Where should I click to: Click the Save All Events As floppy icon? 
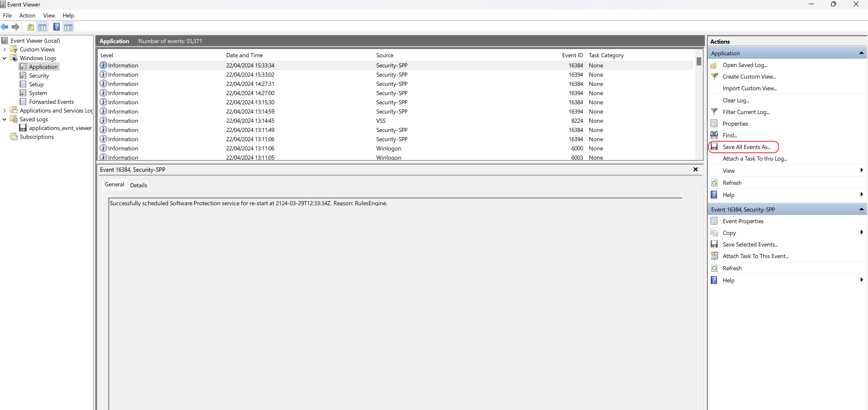tap(714, 147)
